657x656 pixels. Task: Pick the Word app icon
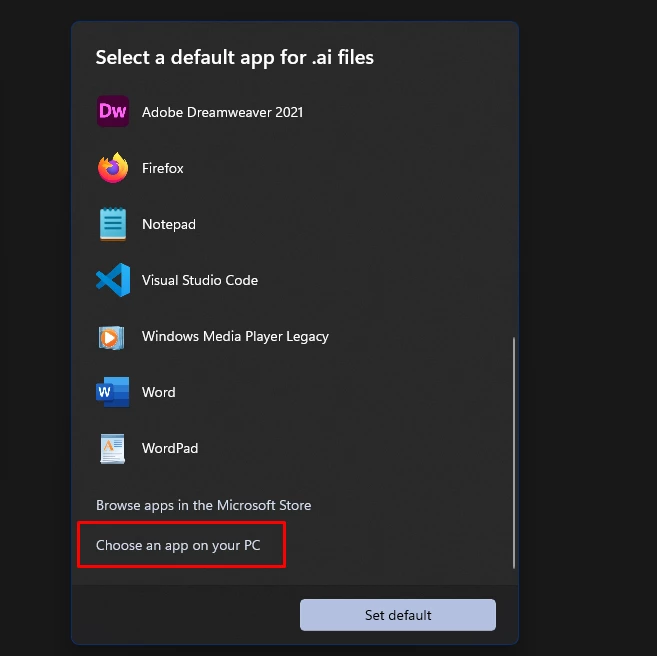112,392
